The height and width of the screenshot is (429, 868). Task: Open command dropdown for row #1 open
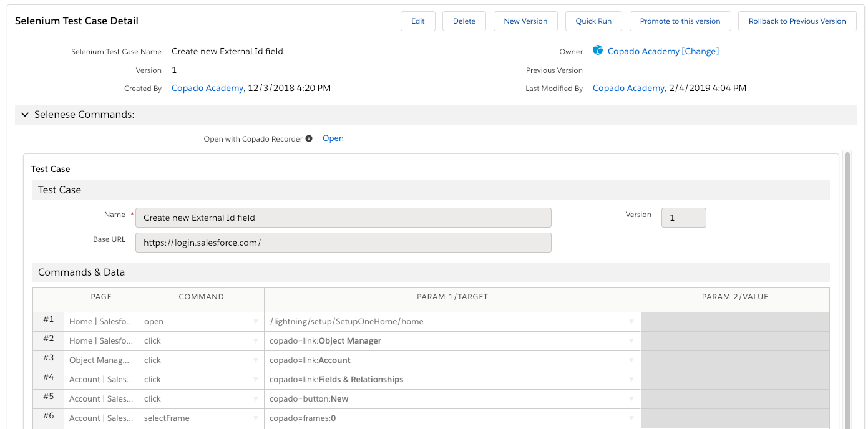point(255,322)
